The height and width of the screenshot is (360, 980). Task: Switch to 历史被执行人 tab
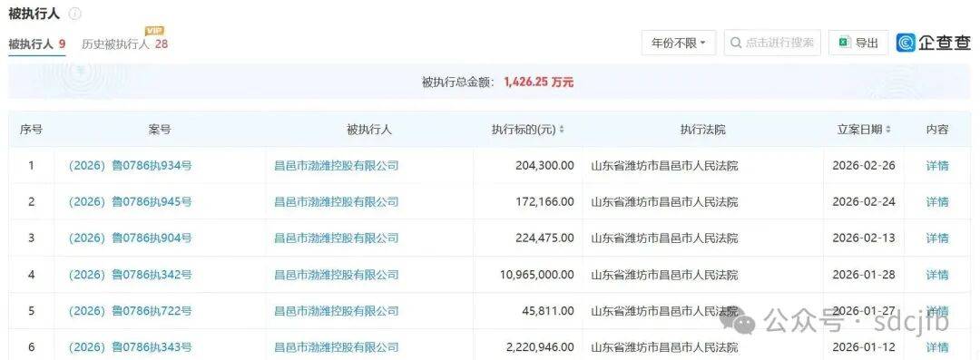[x=125, y=44]
